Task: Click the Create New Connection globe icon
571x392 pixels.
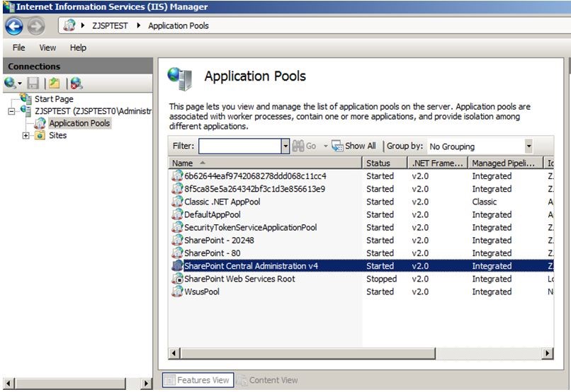Action: [x=10, y=83]
